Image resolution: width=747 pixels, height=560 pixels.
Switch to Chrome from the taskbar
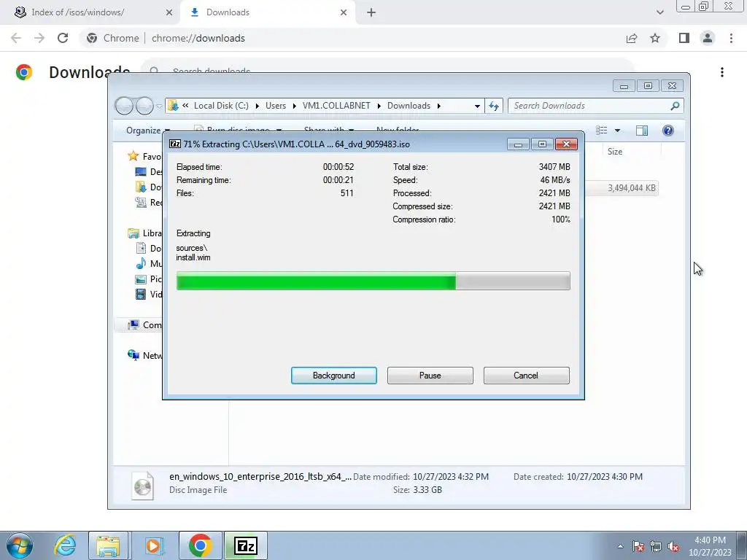(201, 545)
